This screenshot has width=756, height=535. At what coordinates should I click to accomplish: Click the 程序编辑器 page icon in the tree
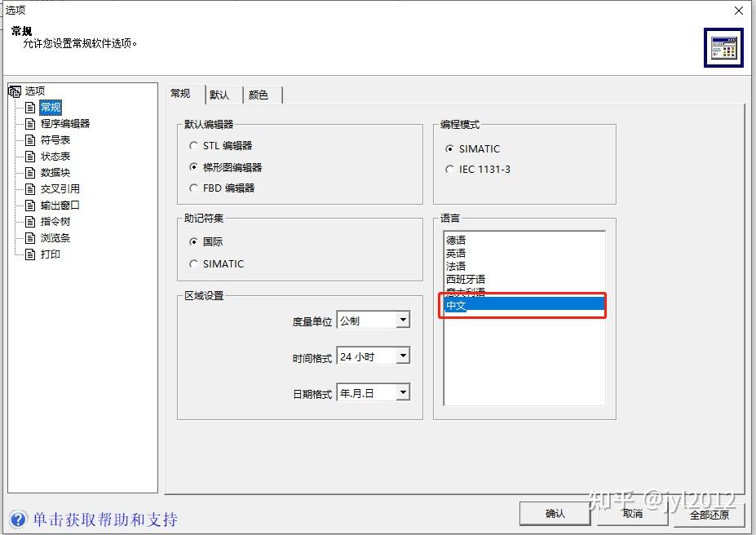[29, 123]
